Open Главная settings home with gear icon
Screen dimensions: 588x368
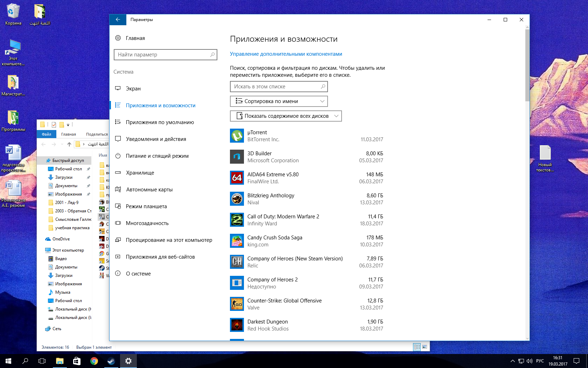[x=130, y=38]
